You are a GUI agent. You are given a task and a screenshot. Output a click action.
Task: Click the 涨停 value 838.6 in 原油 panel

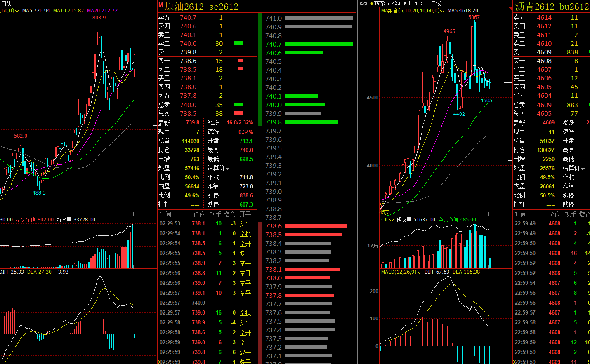pyautogui.click(x=246, y=195)
